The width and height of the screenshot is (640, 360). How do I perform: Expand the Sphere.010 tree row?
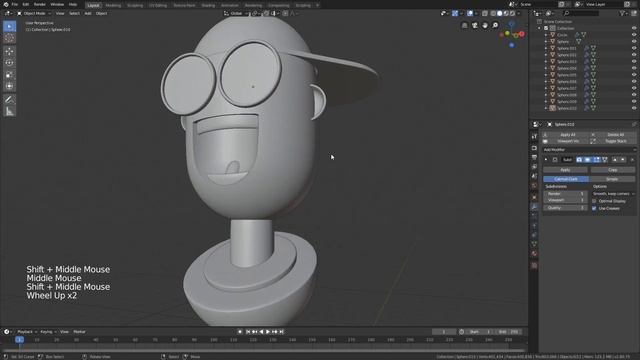(546, 108)
